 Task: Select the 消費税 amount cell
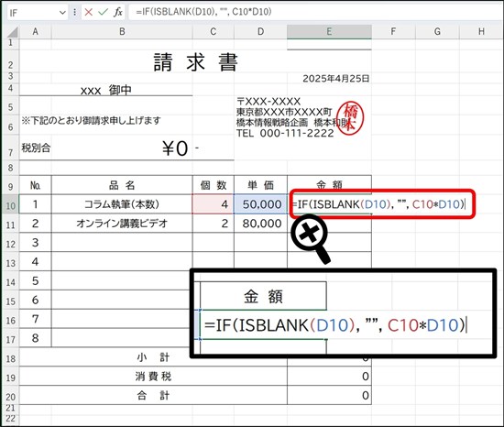coord(329,377)
